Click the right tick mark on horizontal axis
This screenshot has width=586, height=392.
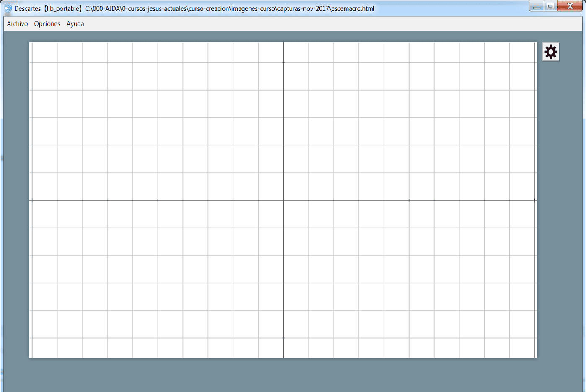[409, 200]
